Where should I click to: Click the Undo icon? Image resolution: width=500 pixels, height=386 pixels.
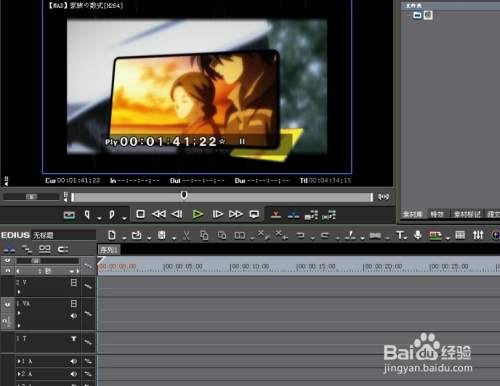301,235
